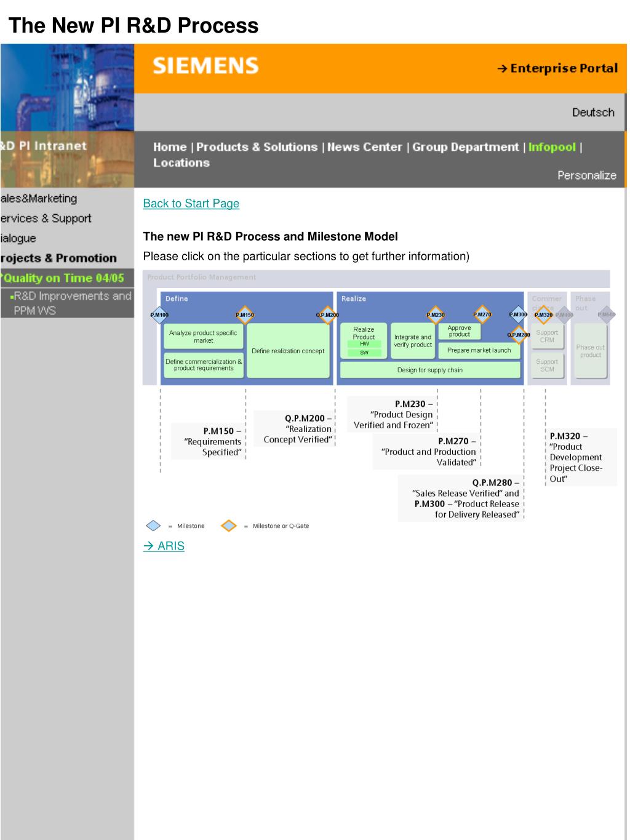630x840 pixels.
Task: Click the P.M150 Q-Gate diamond
Action: coord(245,314)
